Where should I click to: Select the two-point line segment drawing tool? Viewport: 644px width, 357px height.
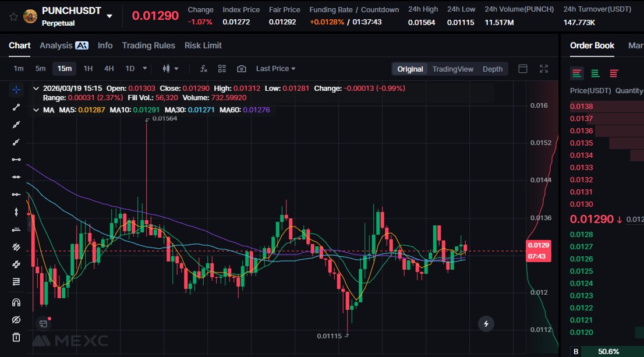[x=16, y=107]
